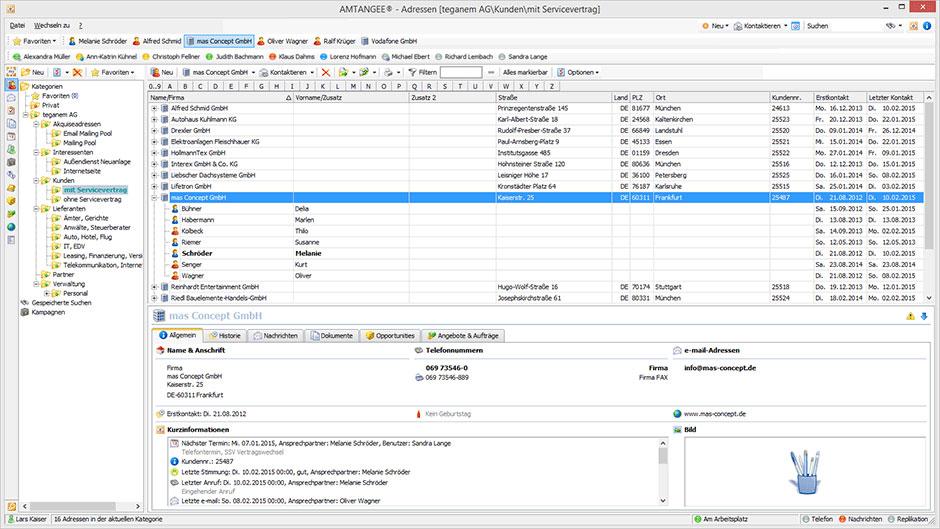This screenshot has width=940, height=529.
Task: Open the Wechseln zu menu
Action: (52, 26)
